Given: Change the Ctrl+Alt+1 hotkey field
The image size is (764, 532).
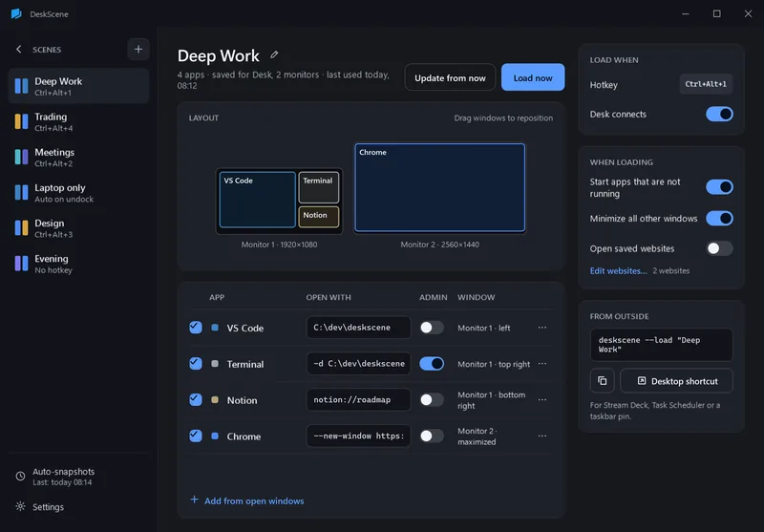Looking at the screenshot, I should click(x=706, y=84).
